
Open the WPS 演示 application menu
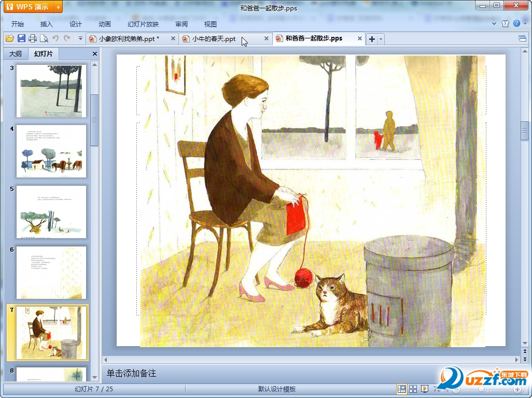point(29,7)
